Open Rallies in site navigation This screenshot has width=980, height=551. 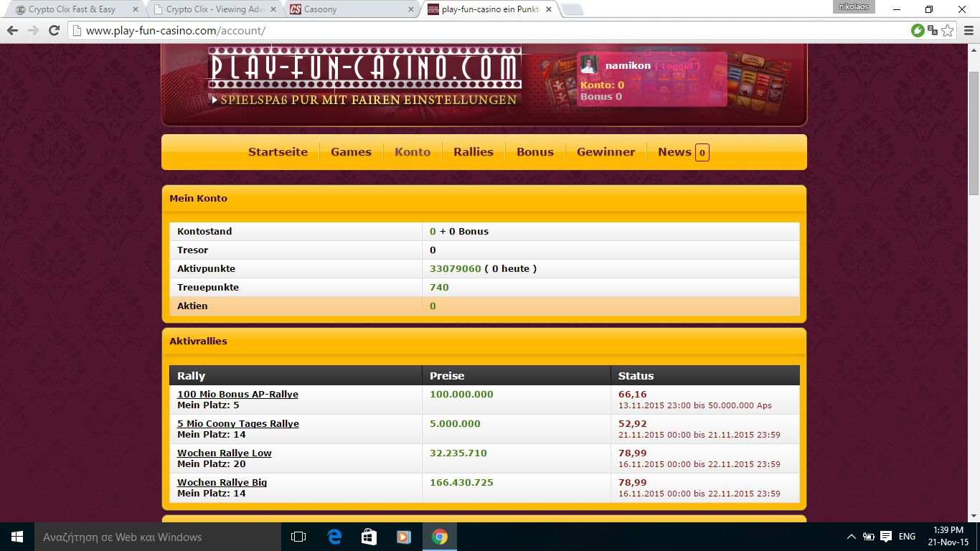tap(473, 152)
